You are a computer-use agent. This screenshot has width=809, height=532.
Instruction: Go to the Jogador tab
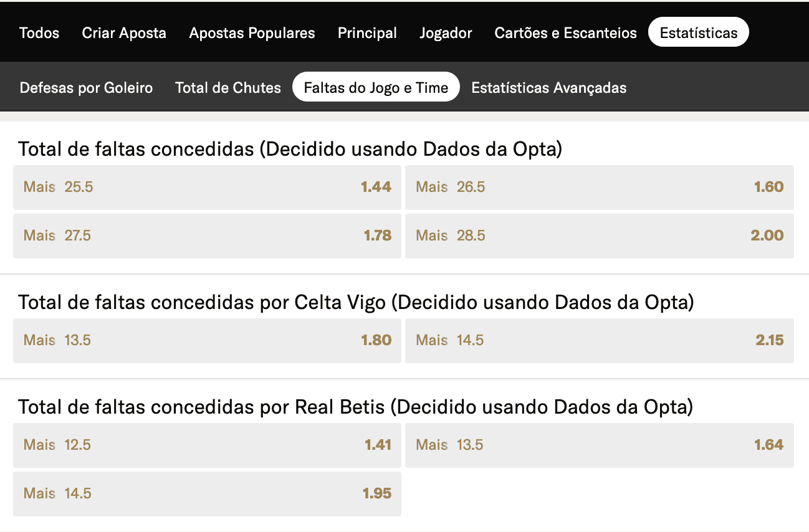point(446,33)
